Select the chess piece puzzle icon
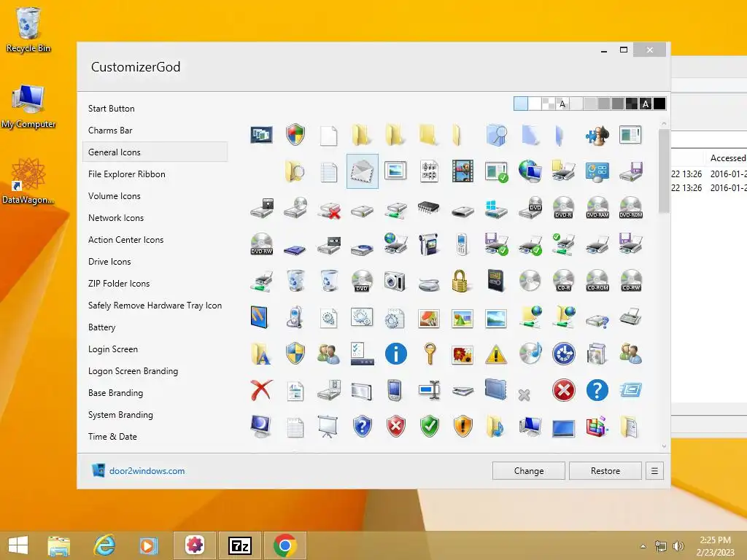This screenshot has width=747, height=560. [x=597, y=135]
